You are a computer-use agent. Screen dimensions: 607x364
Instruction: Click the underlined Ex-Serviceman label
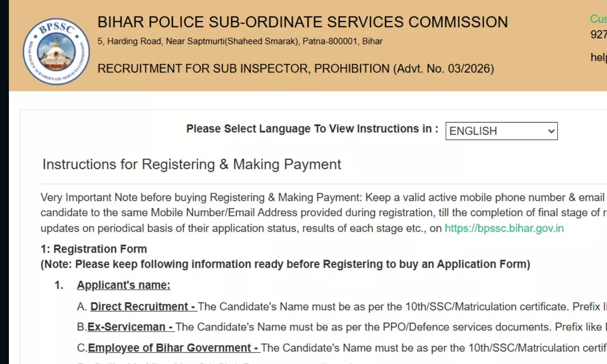point(130,327)
